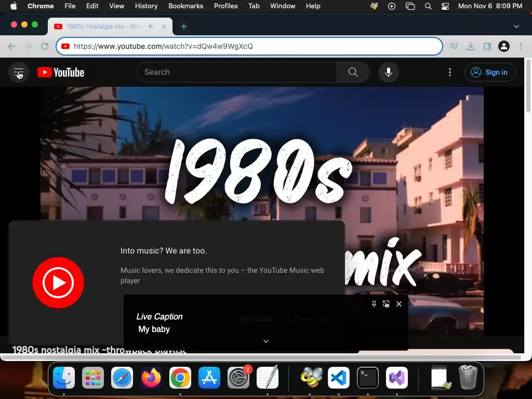Screen dimensions: 532x399
Task: Open Launchpad from the dock
Action: (x=93, y=378)
